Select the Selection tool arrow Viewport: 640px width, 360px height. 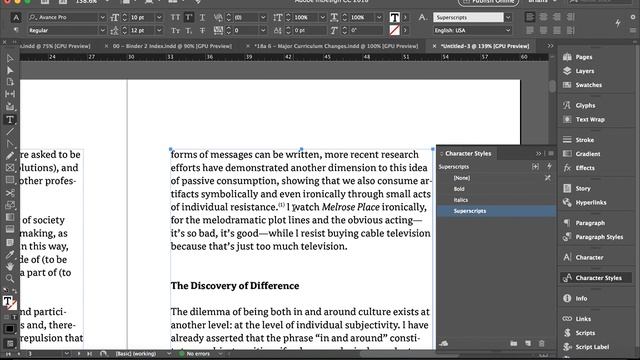pos(10,59)
